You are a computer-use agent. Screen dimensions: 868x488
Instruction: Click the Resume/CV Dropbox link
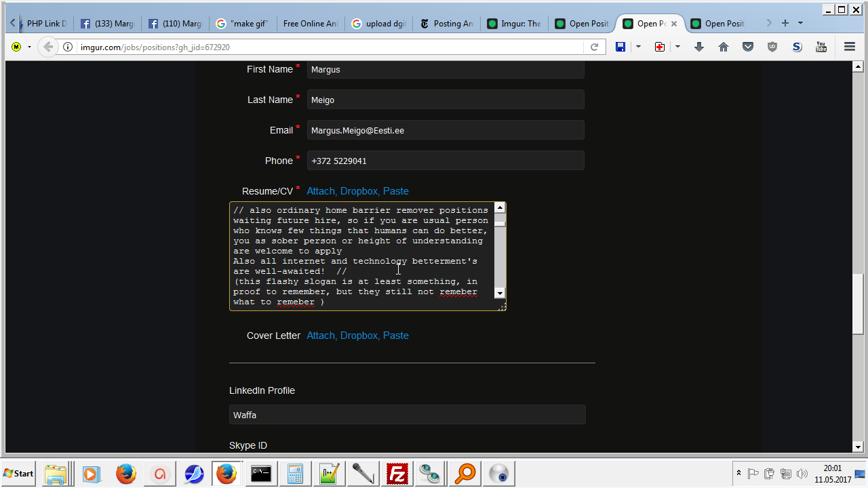[359, 191]
